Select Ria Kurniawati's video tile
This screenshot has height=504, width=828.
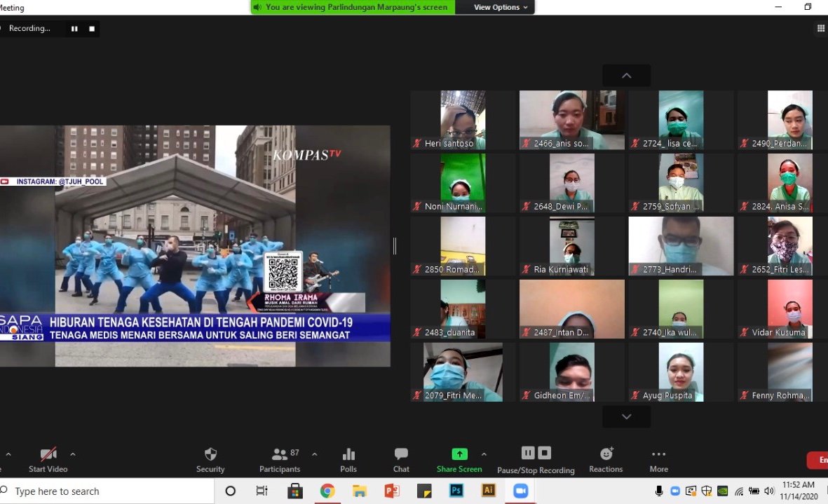pos(572,246)
